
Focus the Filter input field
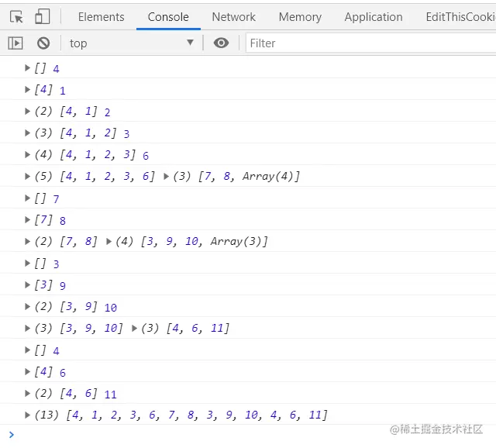tap(370, 43)
